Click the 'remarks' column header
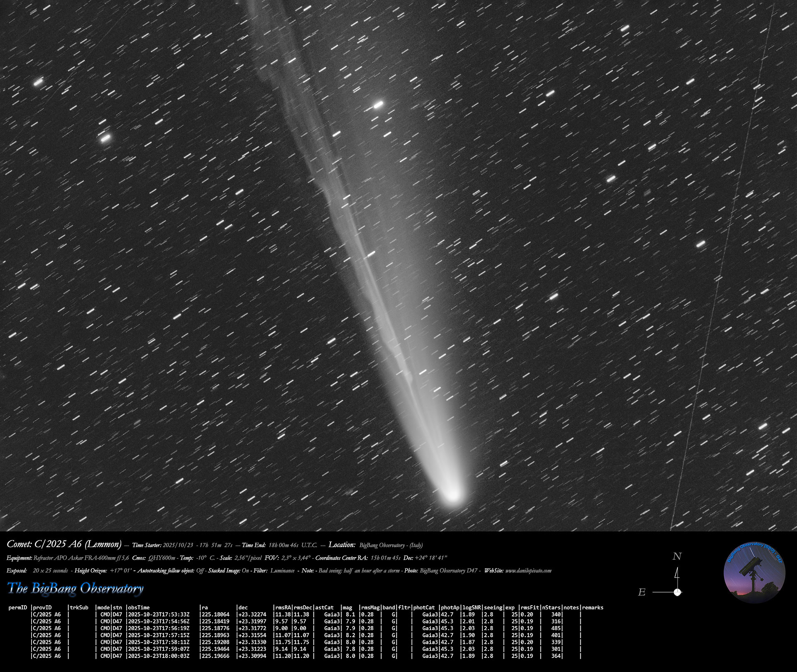The width and height of the screenshot is (797, 672). point(592,608)
